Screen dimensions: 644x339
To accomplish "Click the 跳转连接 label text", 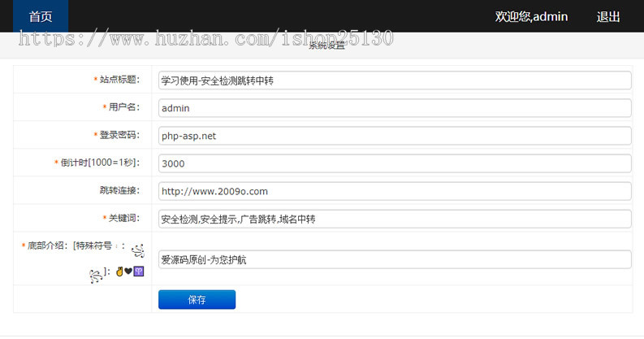I will (119, 190).
